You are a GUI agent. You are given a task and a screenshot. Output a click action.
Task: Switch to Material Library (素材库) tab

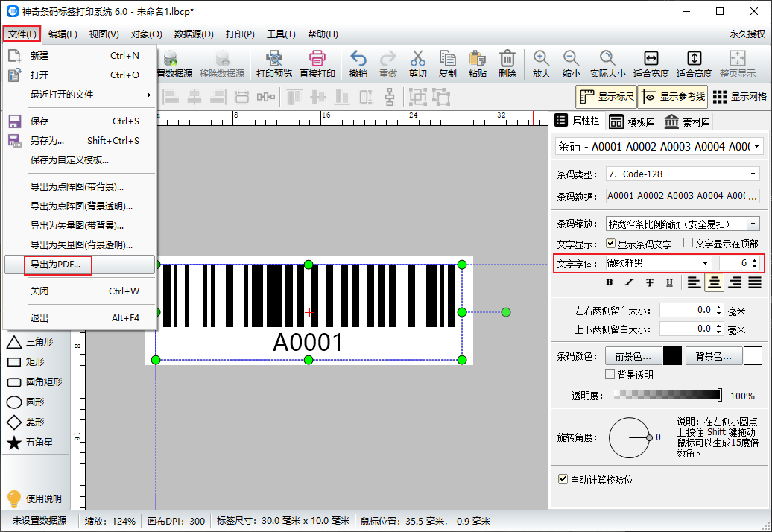687,121
